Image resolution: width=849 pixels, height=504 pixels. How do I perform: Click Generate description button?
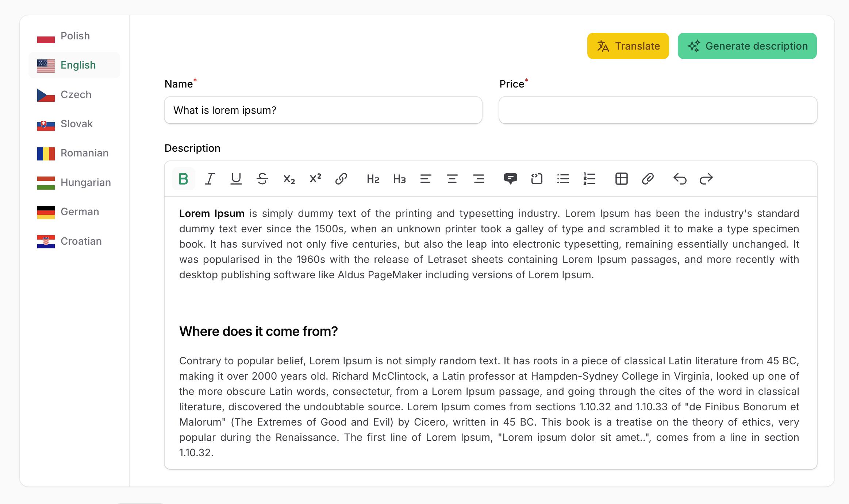(x=747, y=46)
